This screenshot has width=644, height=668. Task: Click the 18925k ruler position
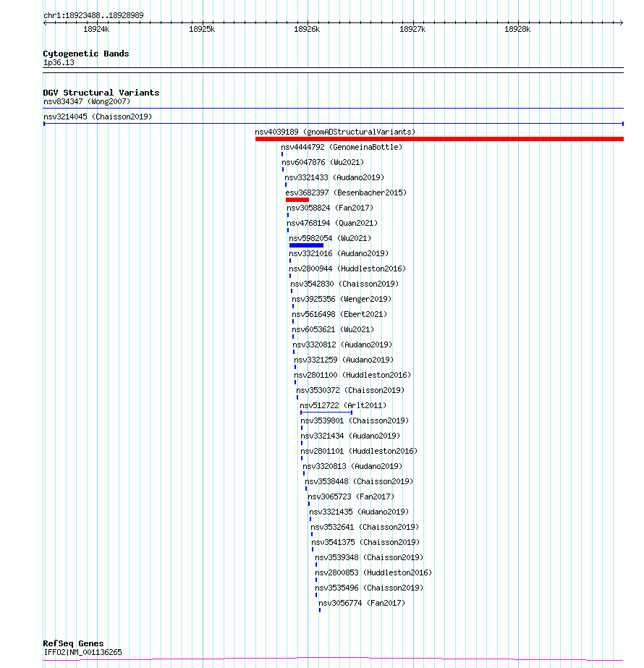point(202,29)
